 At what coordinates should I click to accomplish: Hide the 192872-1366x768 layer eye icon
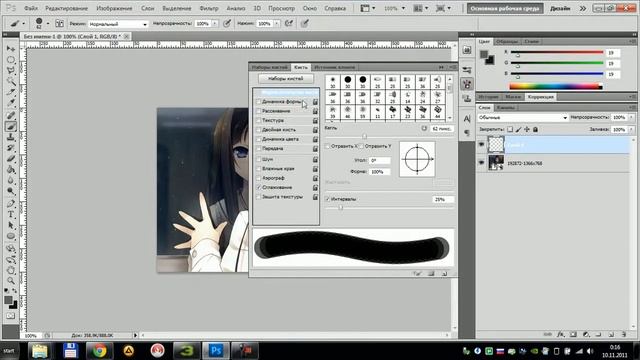(x=482, y=162)
